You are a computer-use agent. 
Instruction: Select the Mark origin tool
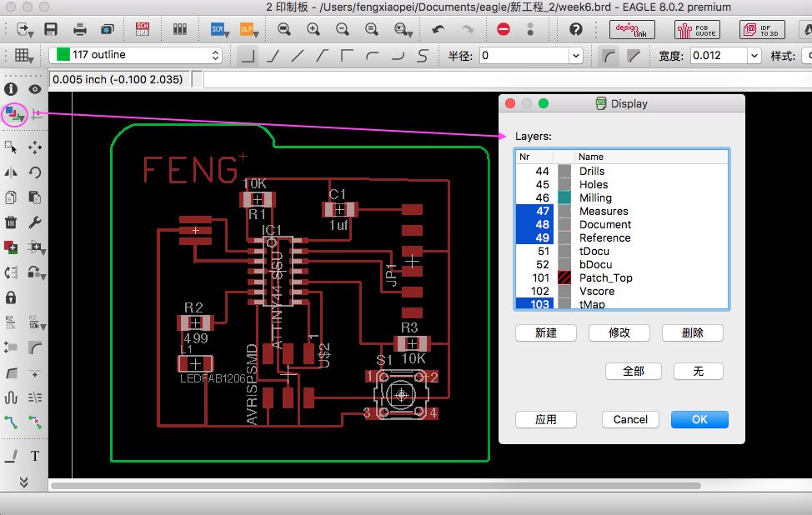click(36, 114)
